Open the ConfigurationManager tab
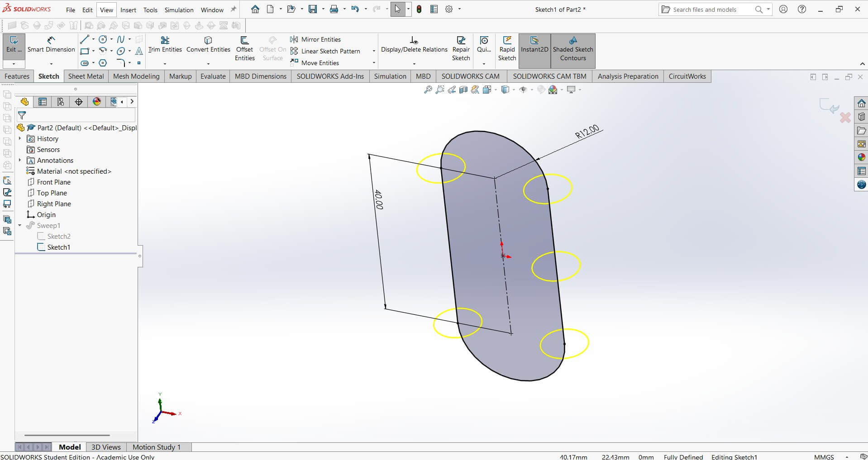The image size is (868, 460). 61,102
